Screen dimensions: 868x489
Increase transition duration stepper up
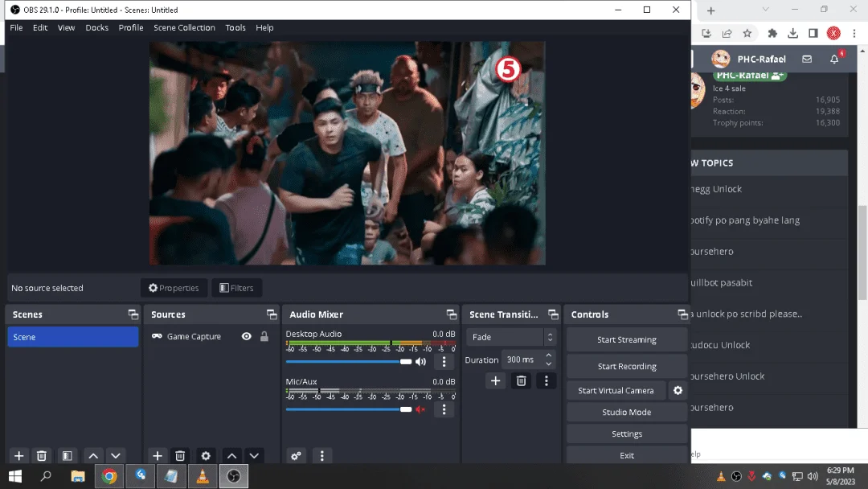point(549,355)
